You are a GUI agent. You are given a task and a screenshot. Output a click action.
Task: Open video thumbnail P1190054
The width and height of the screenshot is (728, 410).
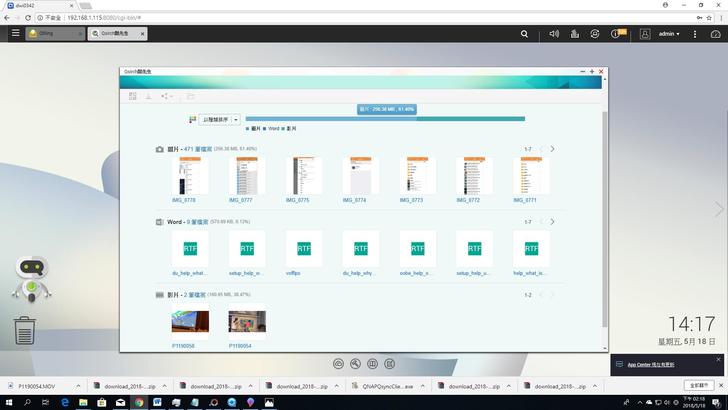(x=247, y=321)
